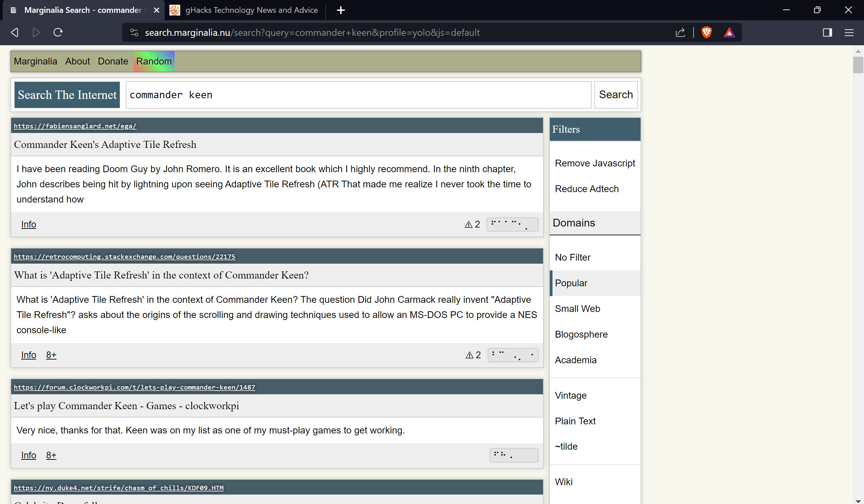The height and width of the screenshot is (504, 864).
Task: Click the browser back navigation arrow
Action: point(15,32)
